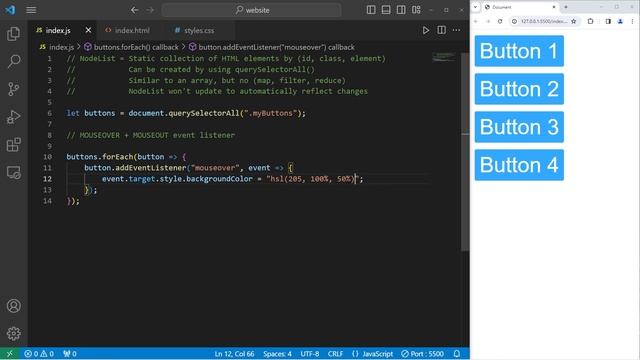This screenshot has height=360, width=640.
Task: Open the Explorer view in activity bar
Action: coord(13,34)
